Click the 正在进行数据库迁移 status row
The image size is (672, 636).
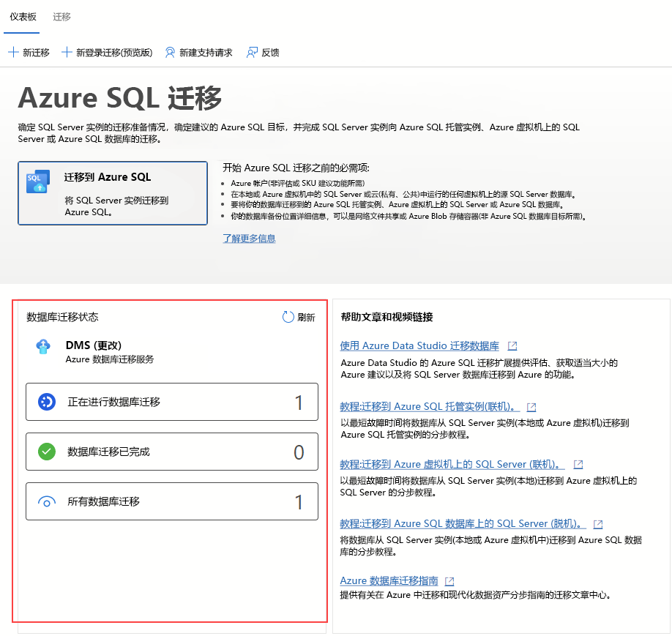(x=171, y=402)
